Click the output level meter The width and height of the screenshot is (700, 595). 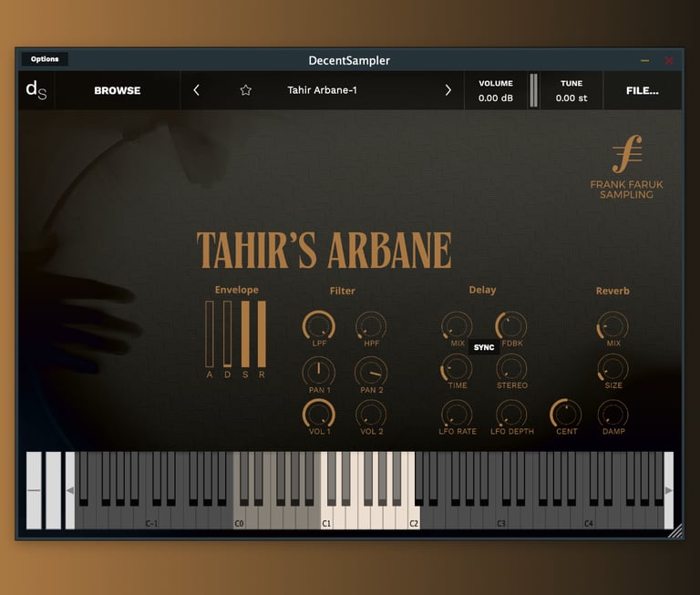click(x=533, y=90)
